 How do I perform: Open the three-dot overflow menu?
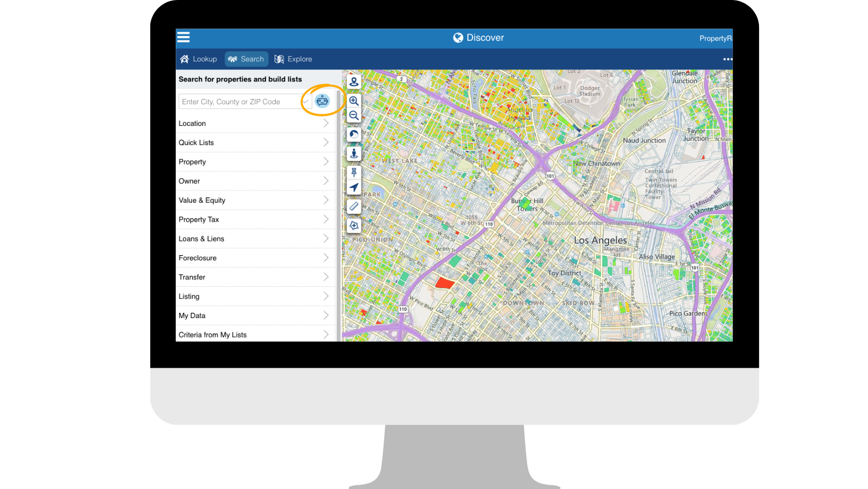coord(727,59)
